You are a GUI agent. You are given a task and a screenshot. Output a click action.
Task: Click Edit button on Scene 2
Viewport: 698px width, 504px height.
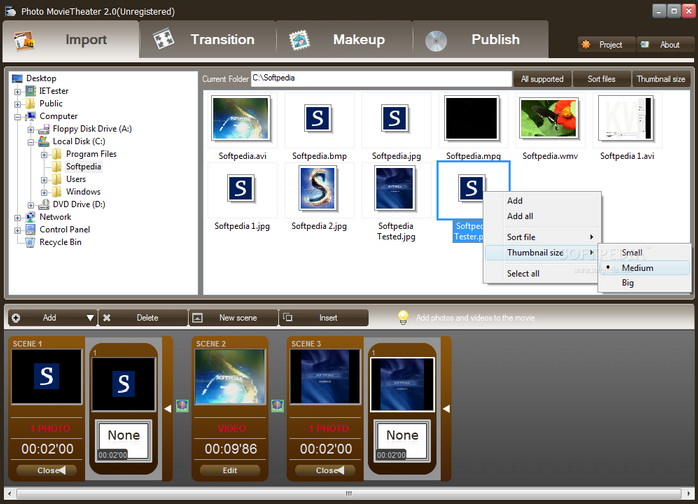[229, 470]
